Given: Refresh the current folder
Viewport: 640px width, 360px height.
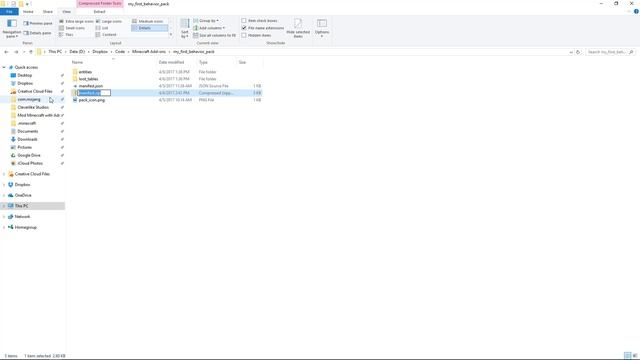Looking at the screenshot, I should point(578,52).
